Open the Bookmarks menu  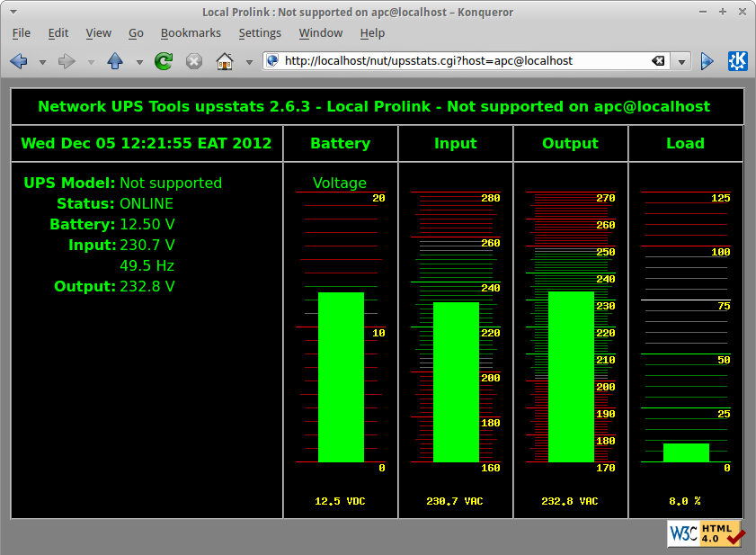pos(191,32)
